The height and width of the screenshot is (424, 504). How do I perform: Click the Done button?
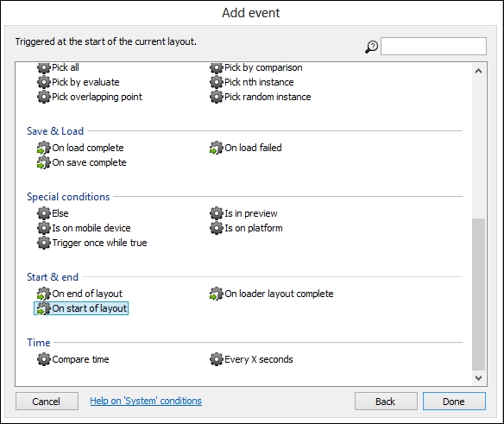pos(454,402)
